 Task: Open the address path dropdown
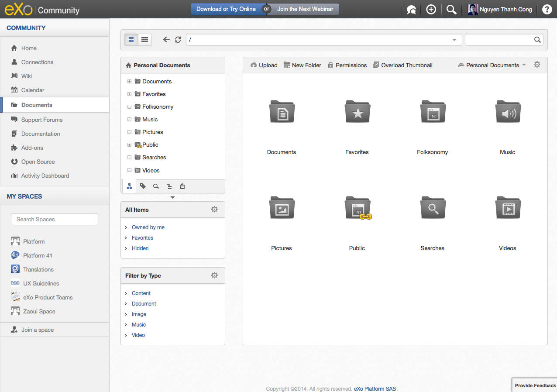[x=454, y=40]
